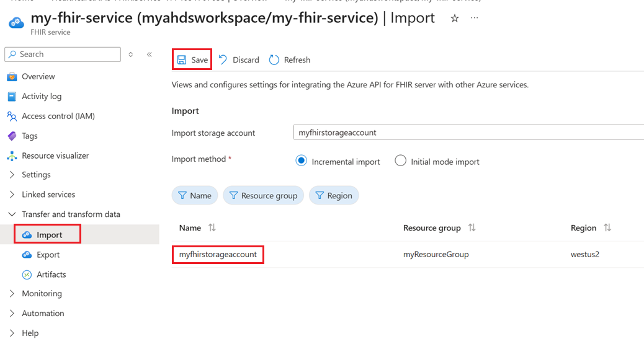Expand the Help section
The height and width of the screenshot is (352, 644).
[30, 333]
